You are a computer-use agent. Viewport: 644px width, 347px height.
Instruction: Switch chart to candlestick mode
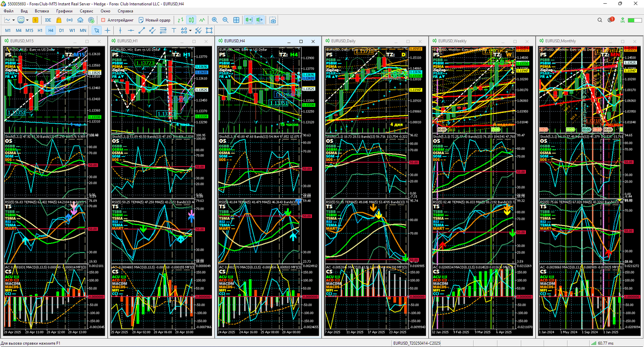191,20
